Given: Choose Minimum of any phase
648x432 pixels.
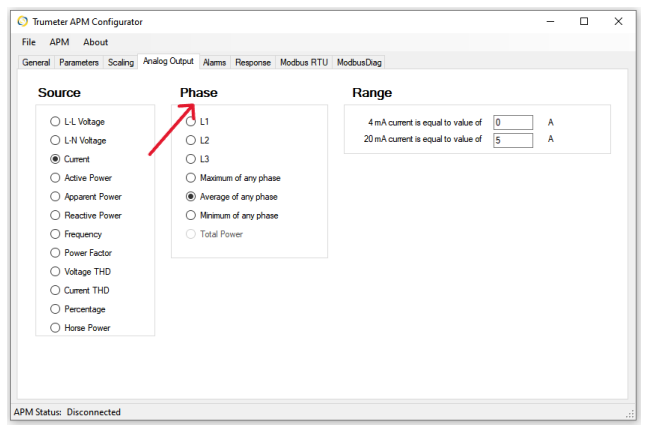Looking at the screenshot, I should 232,215.
